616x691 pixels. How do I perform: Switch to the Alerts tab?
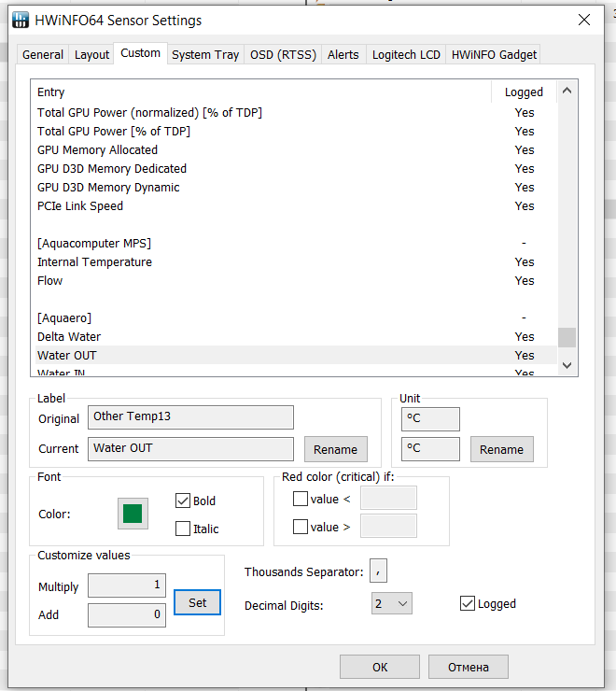click(343, 55)
